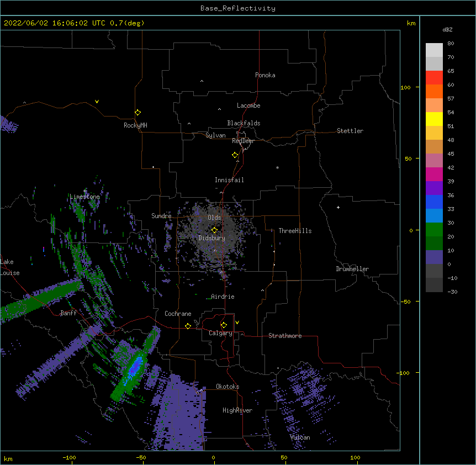Select the Stettler label
The height and width of the screenshot is (465, 476).
(x=350, y=131)
